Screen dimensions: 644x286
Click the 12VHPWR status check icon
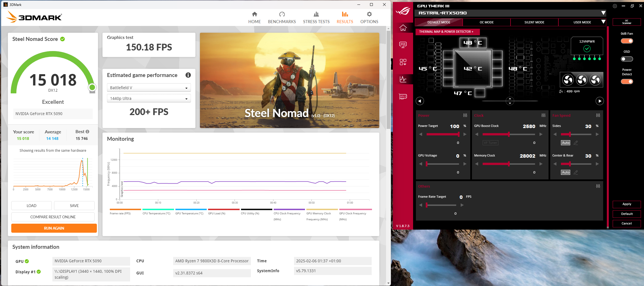pos(587,49)
